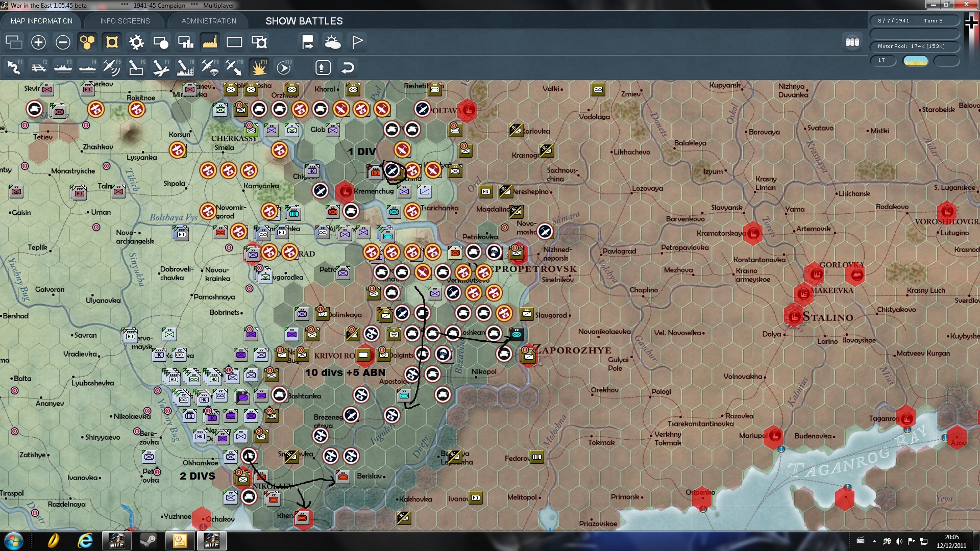The height and width of the screenshot is (551, 980).
Task: Select the F4 ship mode
Action: pos(87,67)
